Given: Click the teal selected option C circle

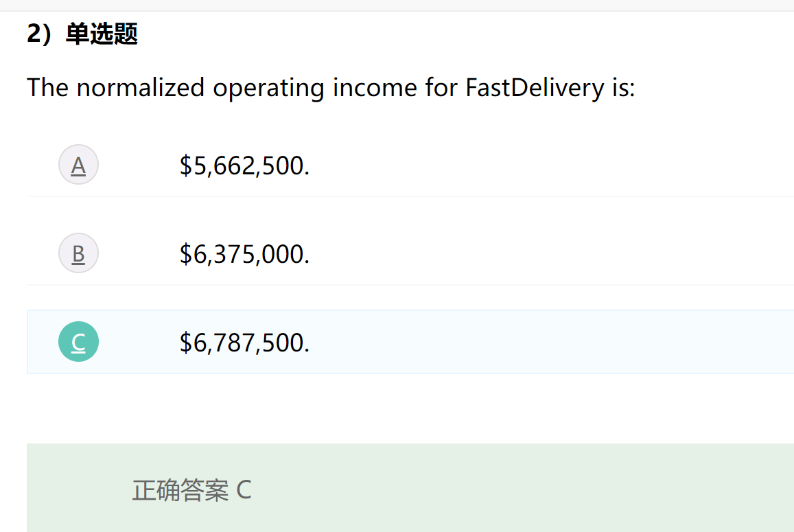Looking at the screenshot, I should pyautogui.click(x=78, y=342).
